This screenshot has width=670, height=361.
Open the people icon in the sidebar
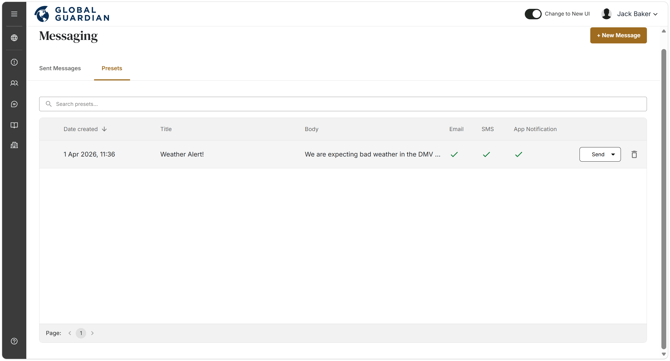[14, 83]
